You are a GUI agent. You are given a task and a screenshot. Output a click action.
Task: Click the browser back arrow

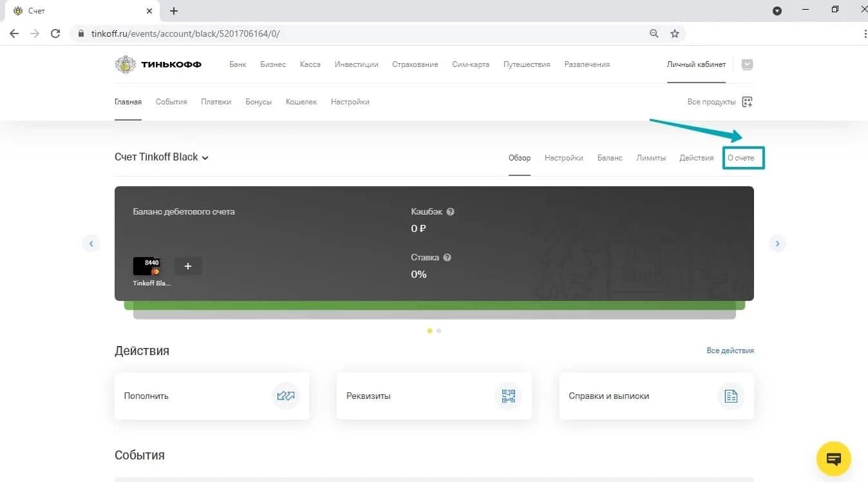pos(14,34)
